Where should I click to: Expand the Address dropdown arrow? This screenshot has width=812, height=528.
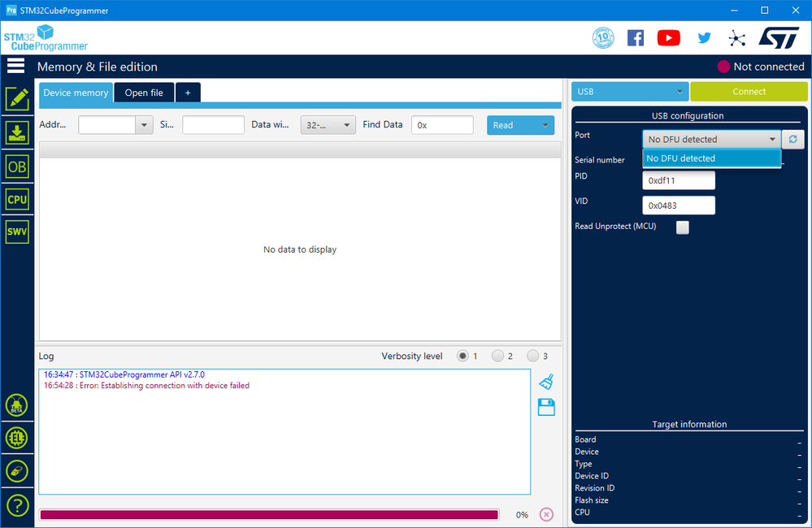point(144,125)
